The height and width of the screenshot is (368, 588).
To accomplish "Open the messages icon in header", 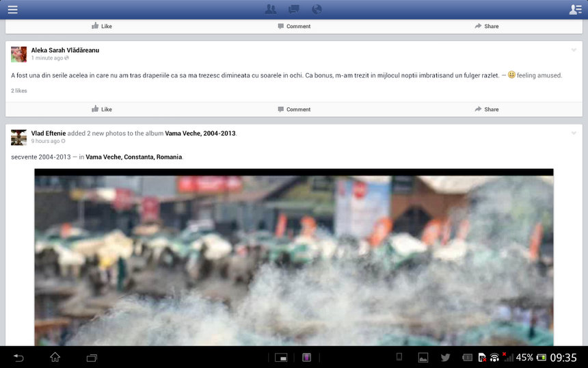I will [x=294, y=10].
